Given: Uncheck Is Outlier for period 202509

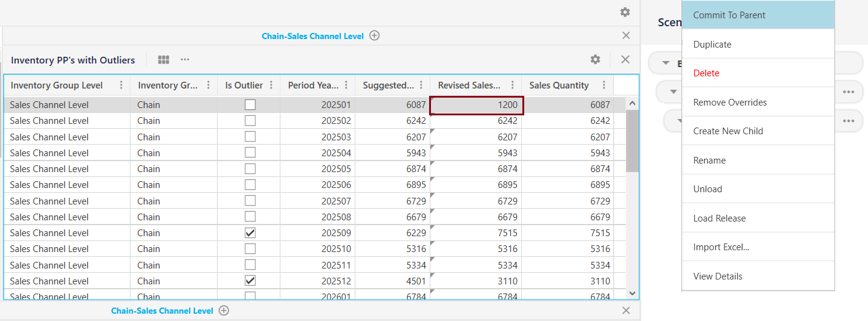Looking at the screenshot, I should tap(250, 233).
